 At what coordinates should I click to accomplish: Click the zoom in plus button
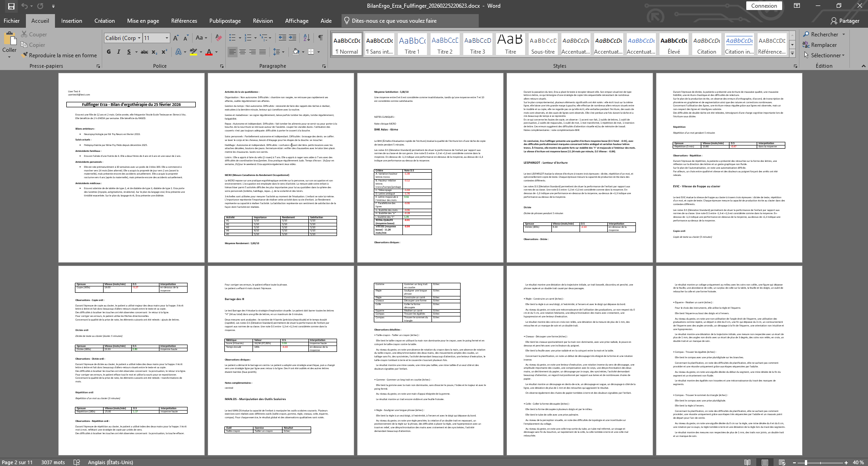[x=847, y=462]
